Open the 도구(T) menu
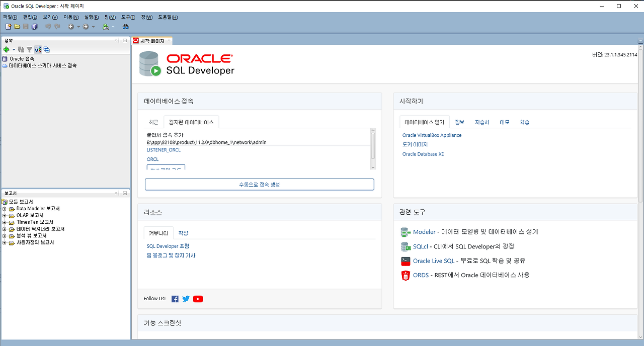Viewport: 644px width, 346px height. pyautogui.click(x=129, y=17)
